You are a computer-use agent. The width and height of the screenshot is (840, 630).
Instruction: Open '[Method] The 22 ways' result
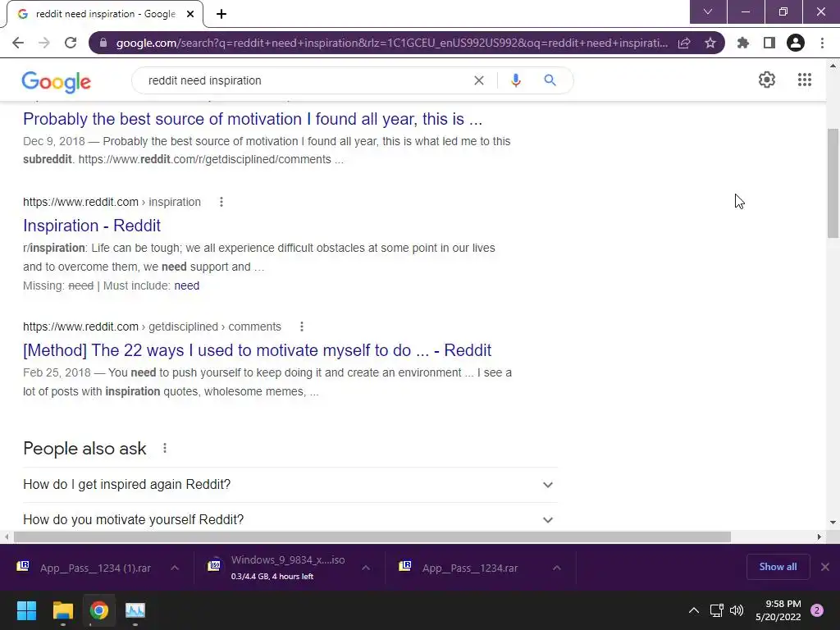click(257, 350)
